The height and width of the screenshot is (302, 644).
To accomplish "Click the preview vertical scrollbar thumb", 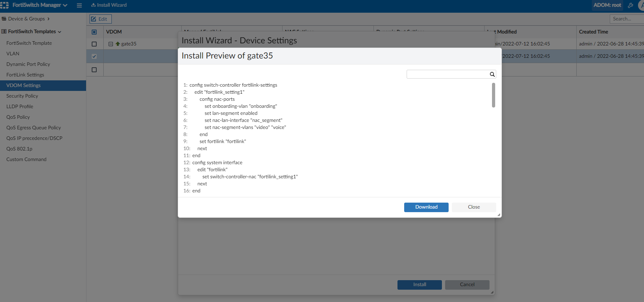I will (493, 95).
